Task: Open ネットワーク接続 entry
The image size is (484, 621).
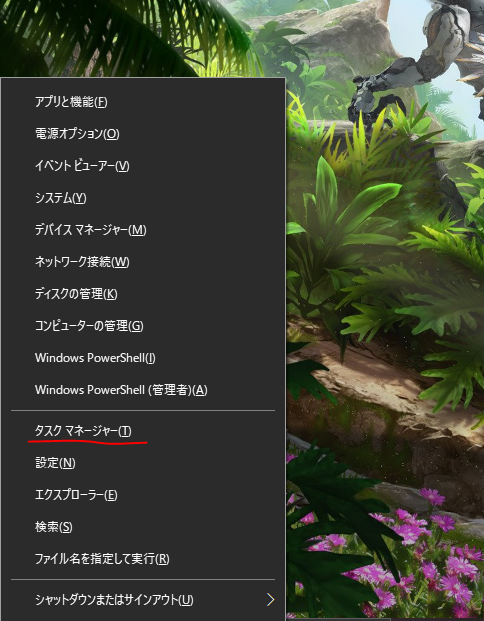Action: click(x=143, y=262)
